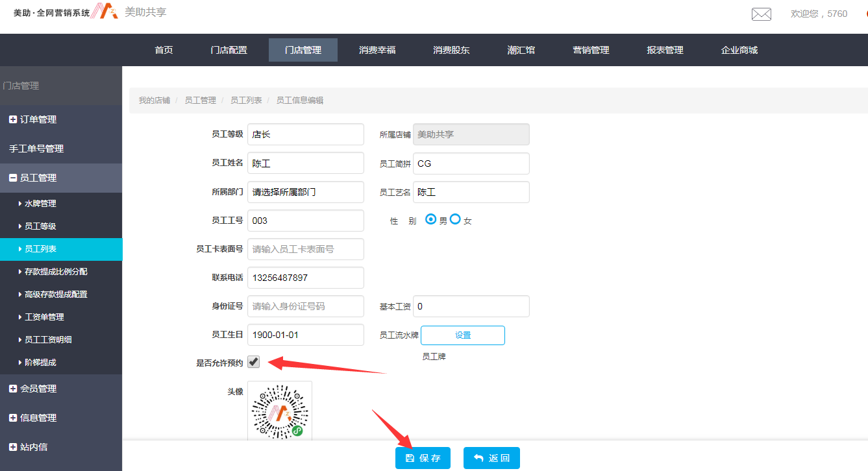Click the 员工简拼 field containing CG

[471, 163]
